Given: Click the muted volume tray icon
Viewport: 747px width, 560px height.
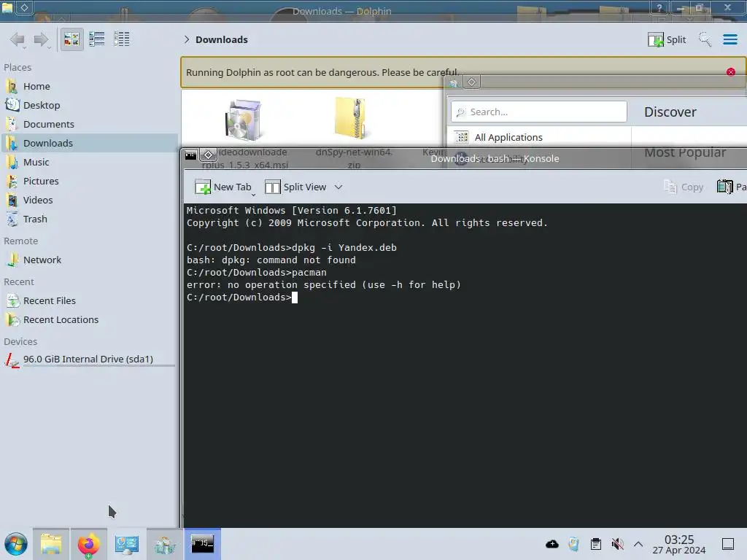Looking at the screenshot, I should (x=617, y=544).
